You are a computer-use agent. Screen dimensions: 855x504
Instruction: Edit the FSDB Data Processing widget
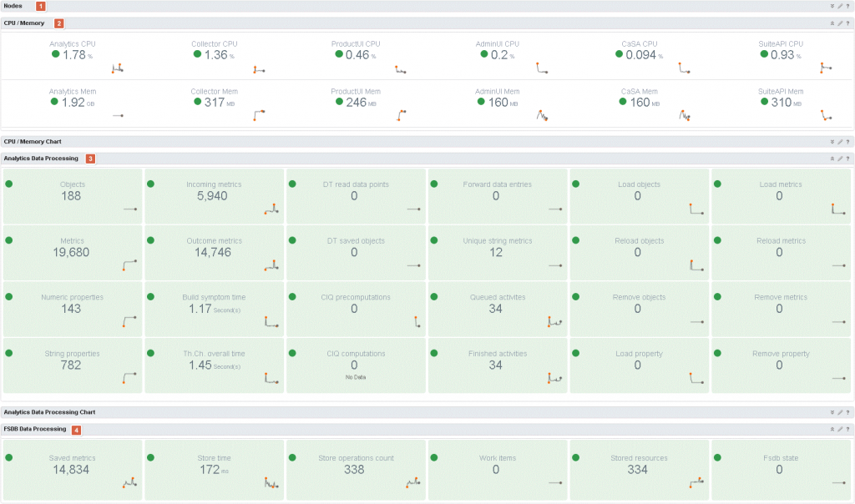tap(840, 429)
